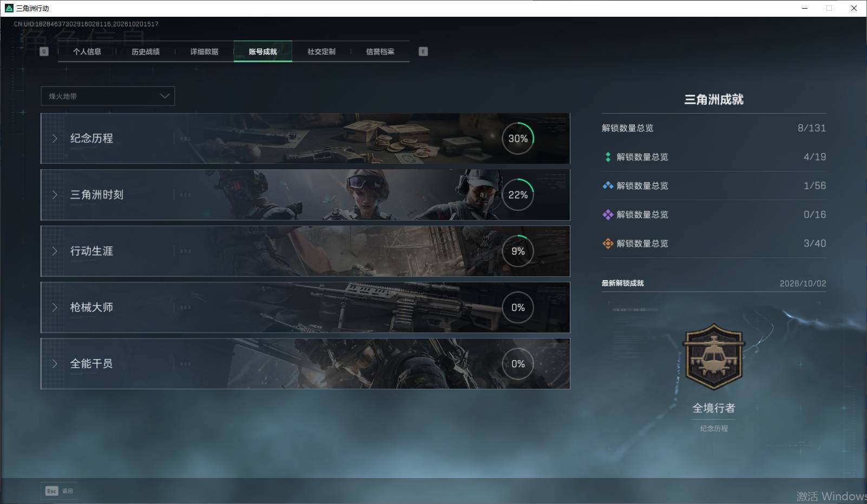Expand the 纪念历程 category chevron
The image size is (867, 504).
pos(55,138)
